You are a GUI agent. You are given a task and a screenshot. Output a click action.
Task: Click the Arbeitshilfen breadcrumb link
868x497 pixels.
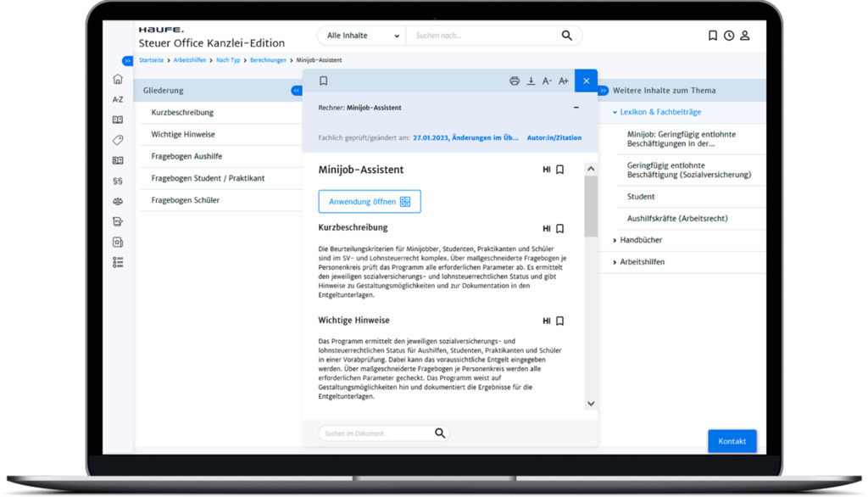pyautogui.click(x=190, y=60)
